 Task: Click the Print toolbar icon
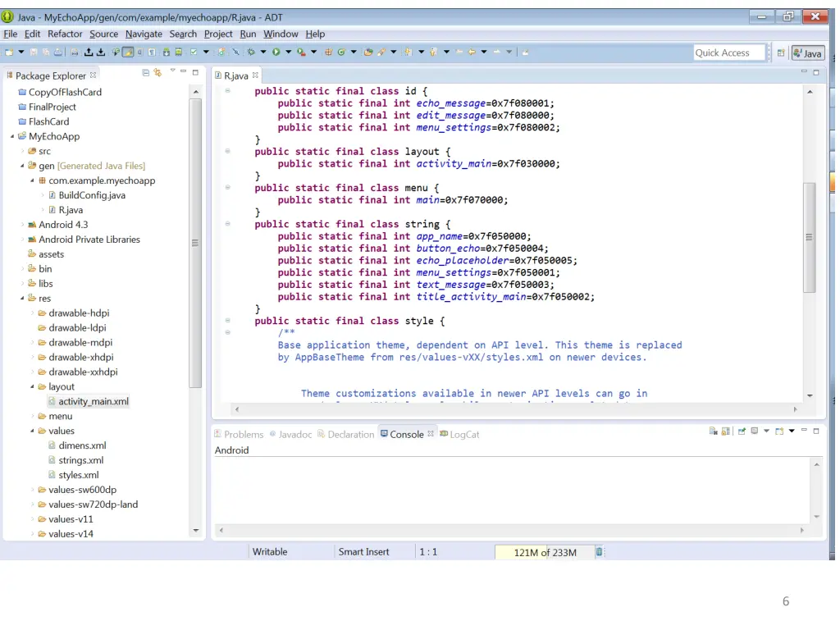coord(58,52)
